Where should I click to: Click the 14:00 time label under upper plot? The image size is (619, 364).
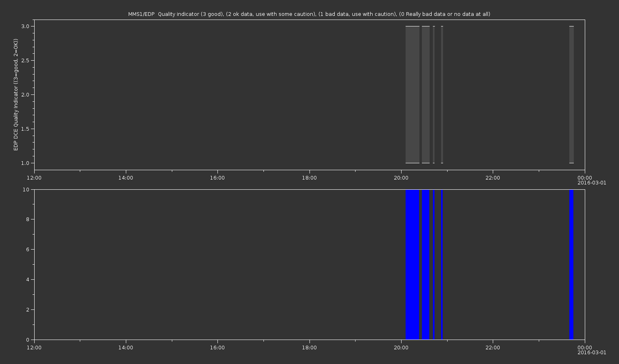126,178
